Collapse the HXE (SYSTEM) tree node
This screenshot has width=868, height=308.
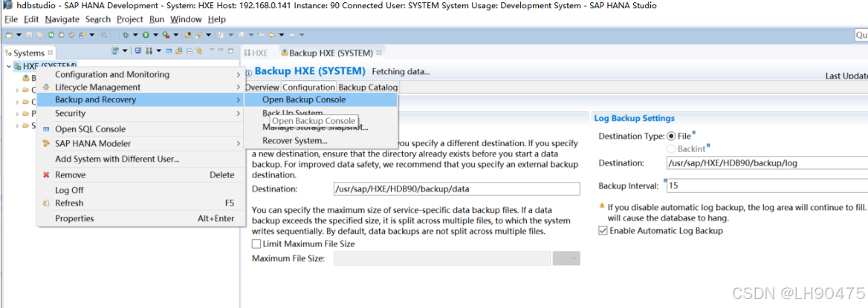click(x=8, y=66)
